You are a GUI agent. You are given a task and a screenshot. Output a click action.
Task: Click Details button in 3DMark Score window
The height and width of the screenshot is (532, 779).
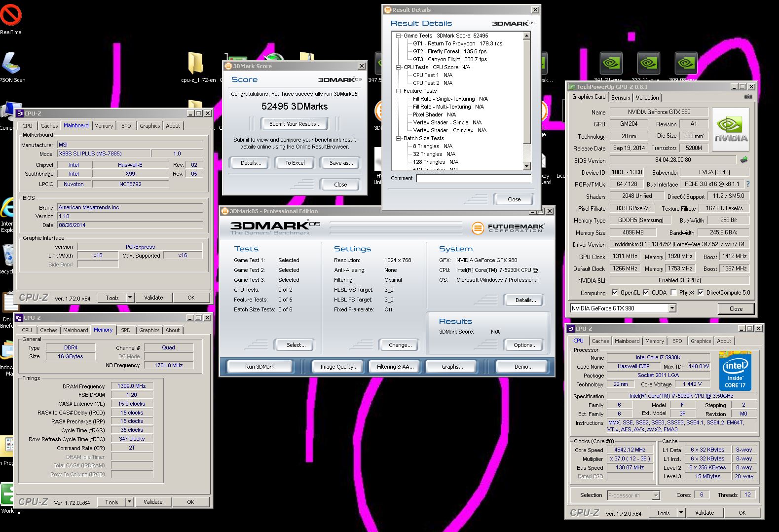coord(251,163)
